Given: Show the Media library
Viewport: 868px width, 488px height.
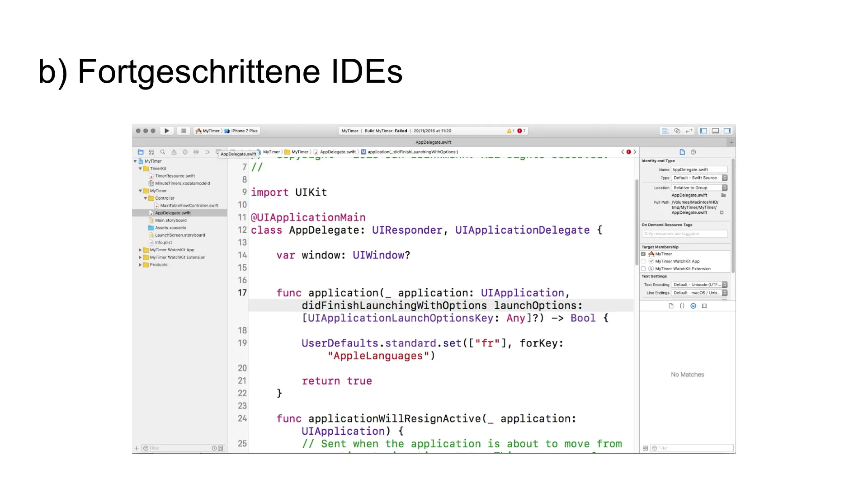Looking at the screenshot, I should pos(704,306).
